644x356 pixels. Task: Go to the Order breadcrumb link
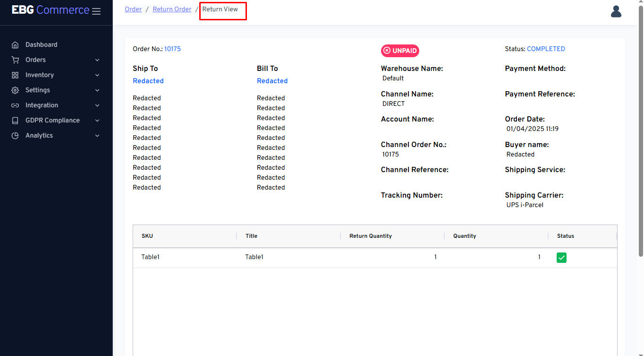tap(133, 9)
